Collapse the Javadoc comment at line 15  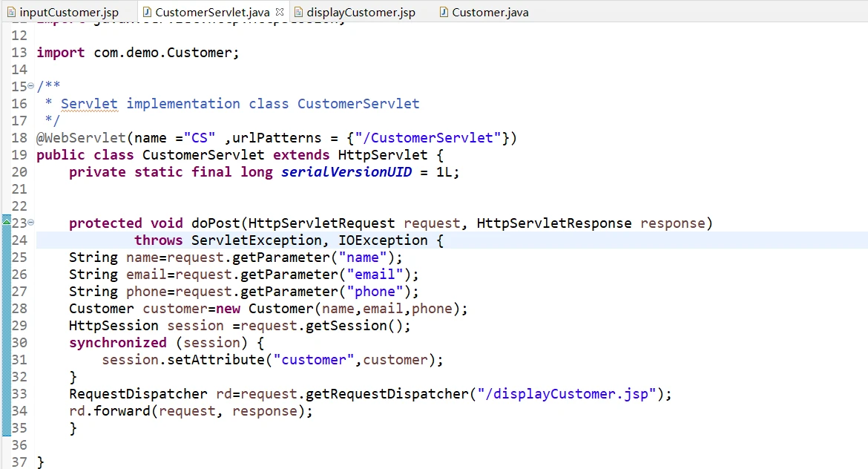pos(31,86)
